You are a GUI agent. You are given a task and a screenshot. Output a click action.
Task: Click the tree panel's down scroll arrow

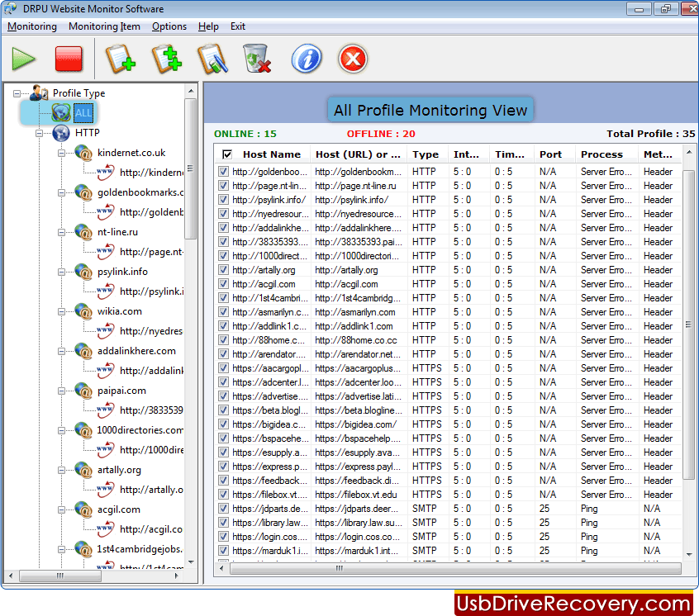191,562
